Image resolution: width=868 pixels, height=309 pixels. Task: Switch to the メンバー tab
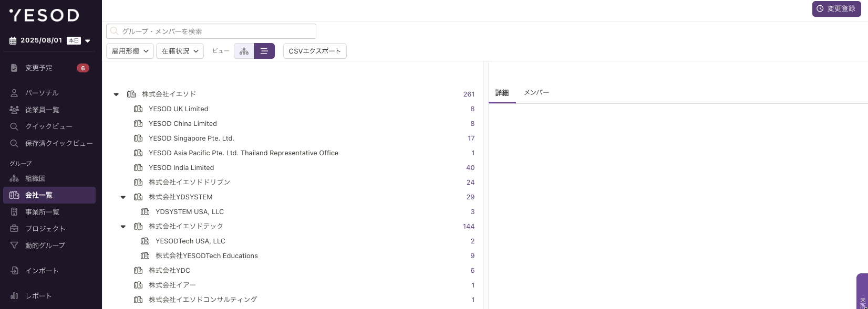tap(536, 92)
